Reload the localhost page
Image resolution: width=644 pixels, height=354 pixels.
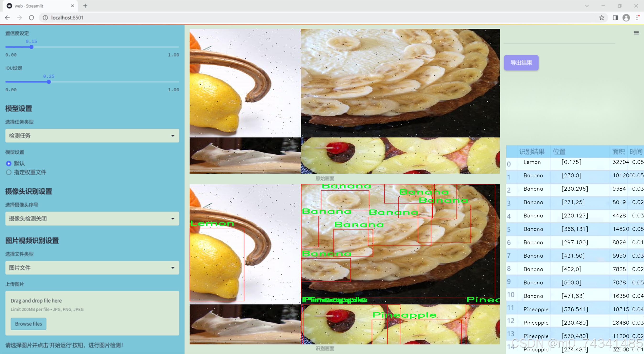(32, 18)
